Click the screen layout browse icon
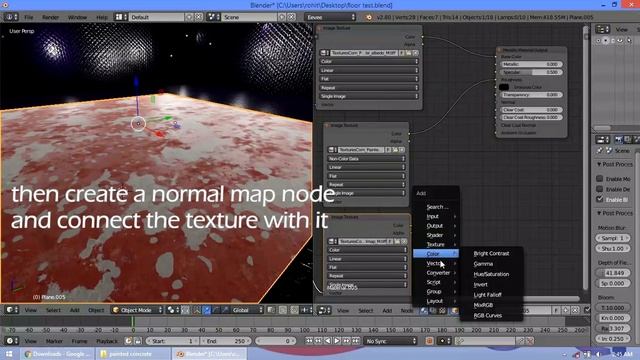 (x=121, y=17)
